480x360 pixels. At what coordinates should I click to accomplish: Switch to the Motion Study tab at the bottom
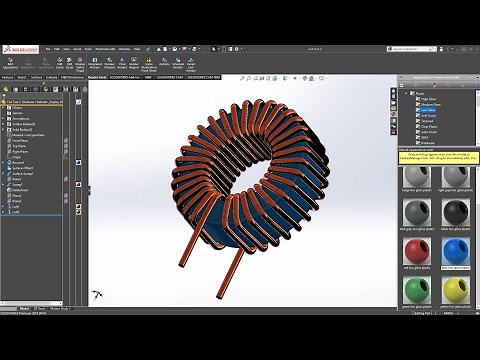point(59,309)
